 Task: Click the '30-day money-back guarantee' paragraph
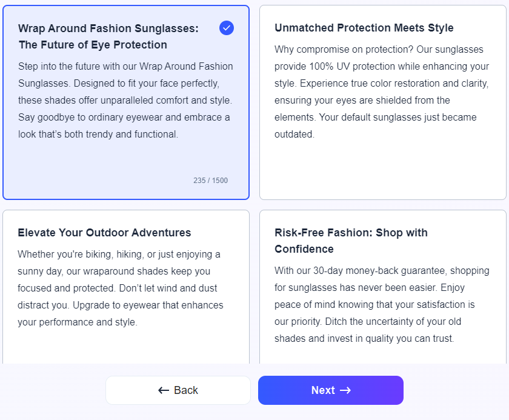click(x=382, y=304)
